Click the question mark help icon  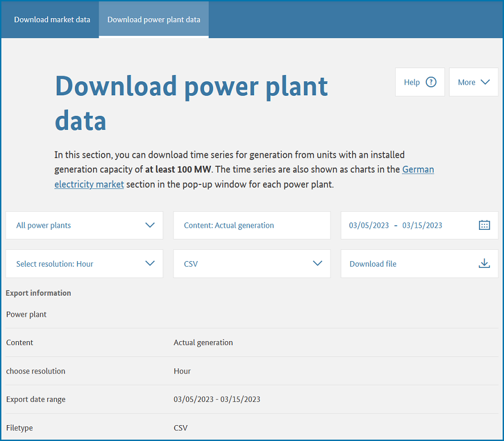(x=431, y=82)
